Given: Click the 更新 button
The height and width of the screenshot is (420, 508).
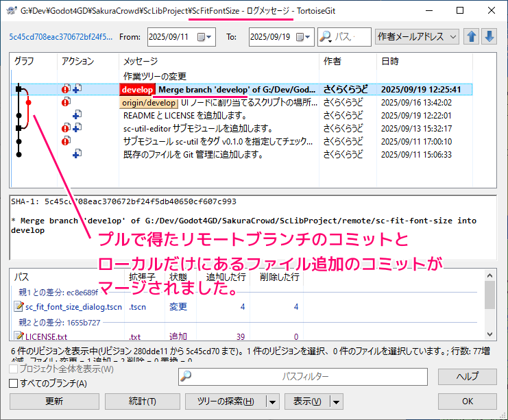Looking at the screenshot, I should tap(54, 402).
